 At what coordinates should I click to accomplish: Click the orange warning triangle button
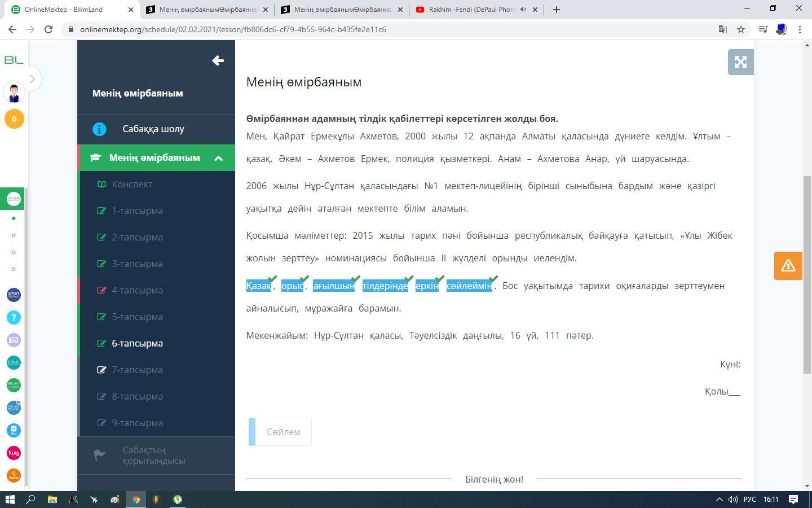pyautogui.click(x=788, y=265)
